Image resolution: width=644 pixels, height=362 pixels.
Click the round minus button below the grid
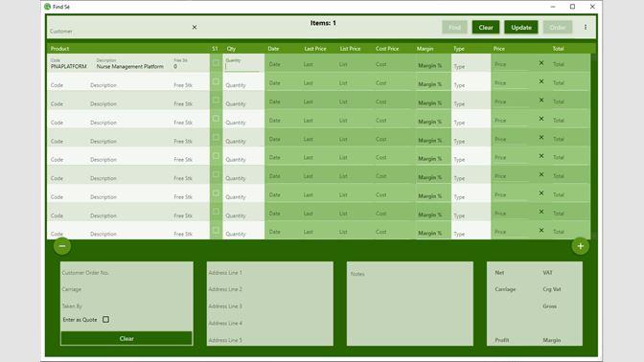[62, 246]
